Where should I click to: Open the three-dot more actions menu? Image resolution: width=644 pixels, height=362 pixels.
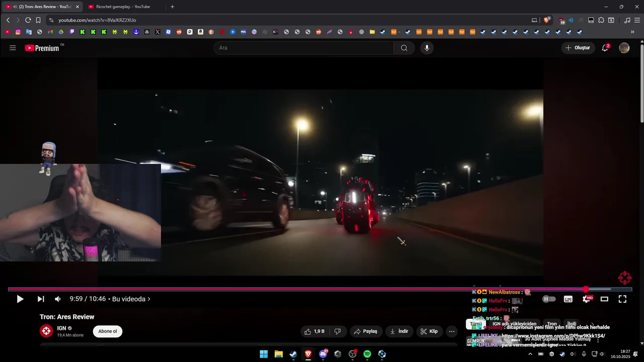tap(452, 331)
